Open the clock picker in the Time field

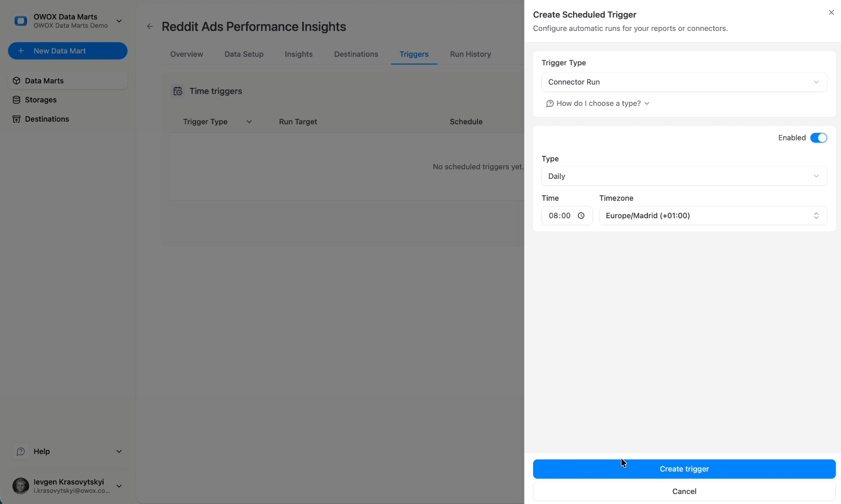coord(581,215)
